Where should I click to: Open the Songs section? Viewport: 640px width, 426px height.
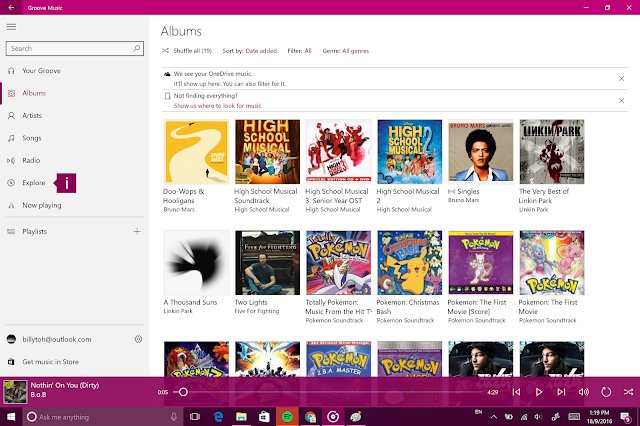(x=31, y=138)
